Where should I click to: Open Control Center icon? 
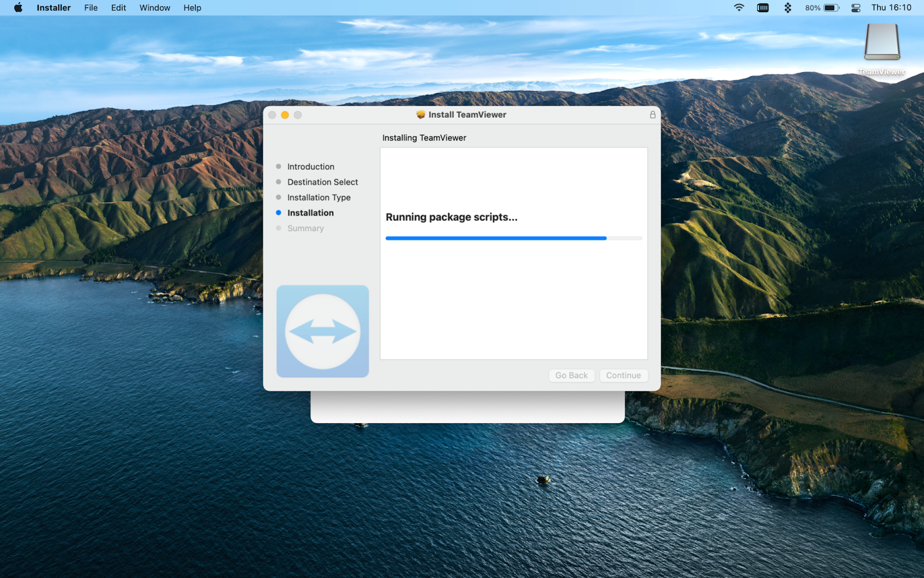(856, 8)
